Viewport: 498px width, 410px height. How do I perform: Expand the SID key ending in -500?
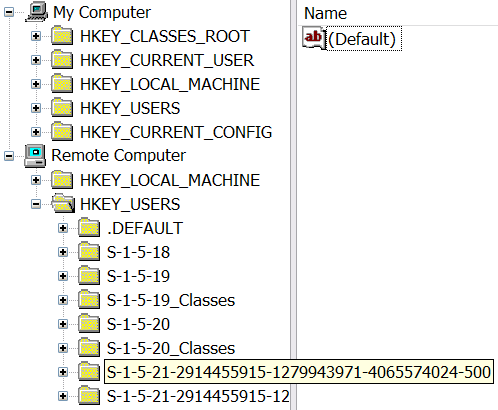click(63, 372)
